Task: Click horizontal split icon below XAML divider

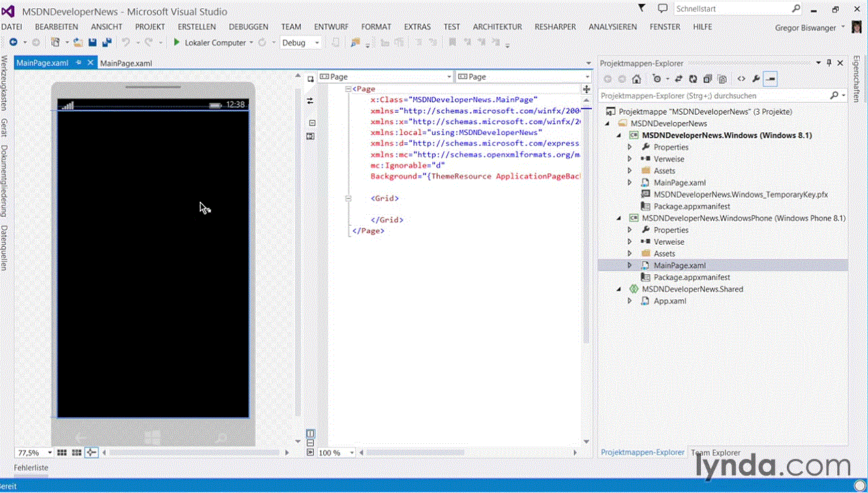Action: point(310,443)
